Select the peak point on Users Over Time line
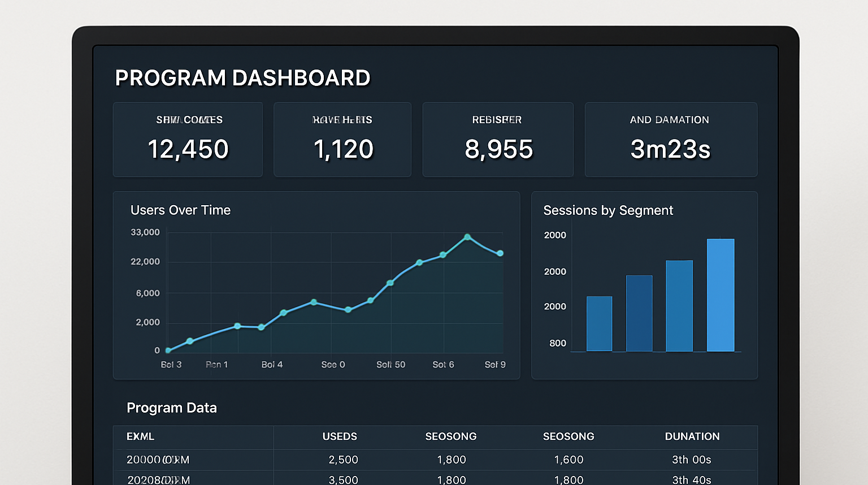Viewport: 868px width, 485px height. click(467, 237)
